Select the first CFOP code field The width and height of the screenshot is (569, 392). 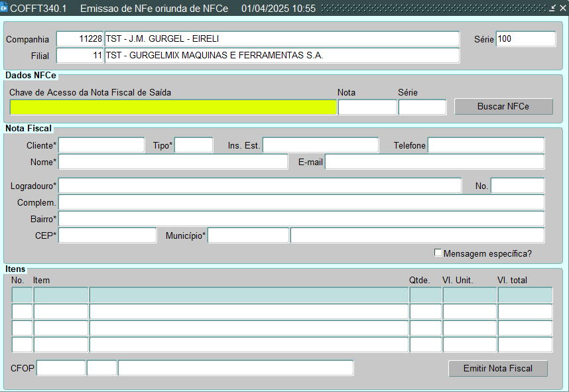click(x=61, y=368)
